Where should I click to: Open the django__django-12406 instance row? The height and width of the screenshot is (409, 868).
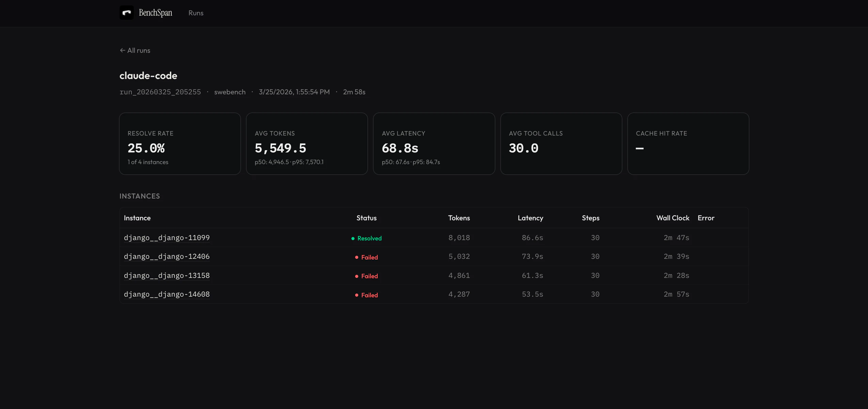(x=167, y=256)
